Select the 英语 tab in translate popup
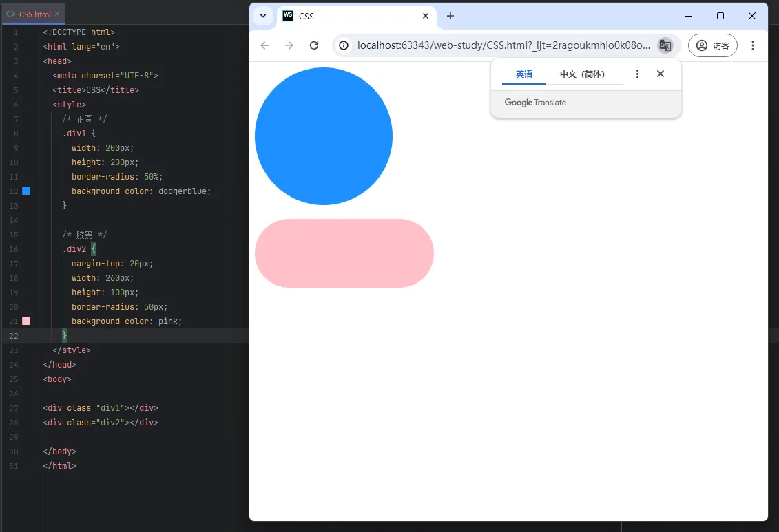 pos(524,74)
